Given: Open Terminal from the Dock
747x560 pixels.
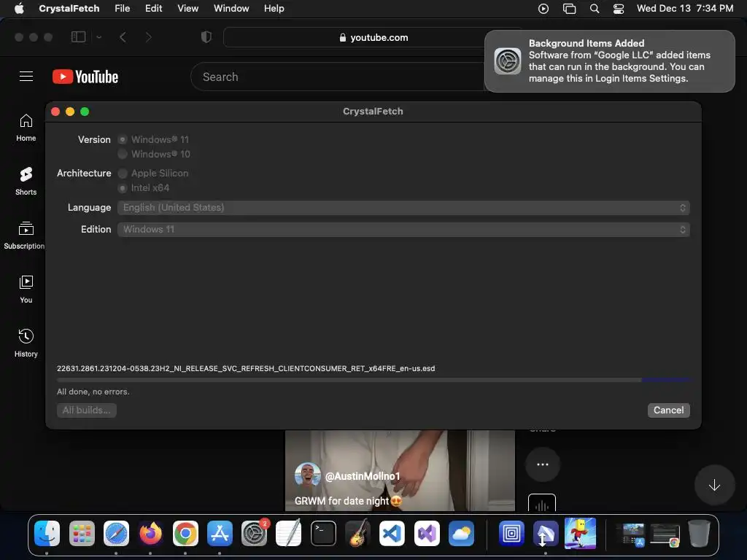Looking at the screenshot, I should click(323, 533).
